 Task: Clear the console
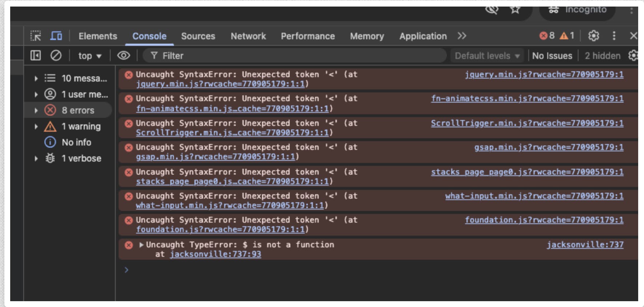click(x=56, y=55)
